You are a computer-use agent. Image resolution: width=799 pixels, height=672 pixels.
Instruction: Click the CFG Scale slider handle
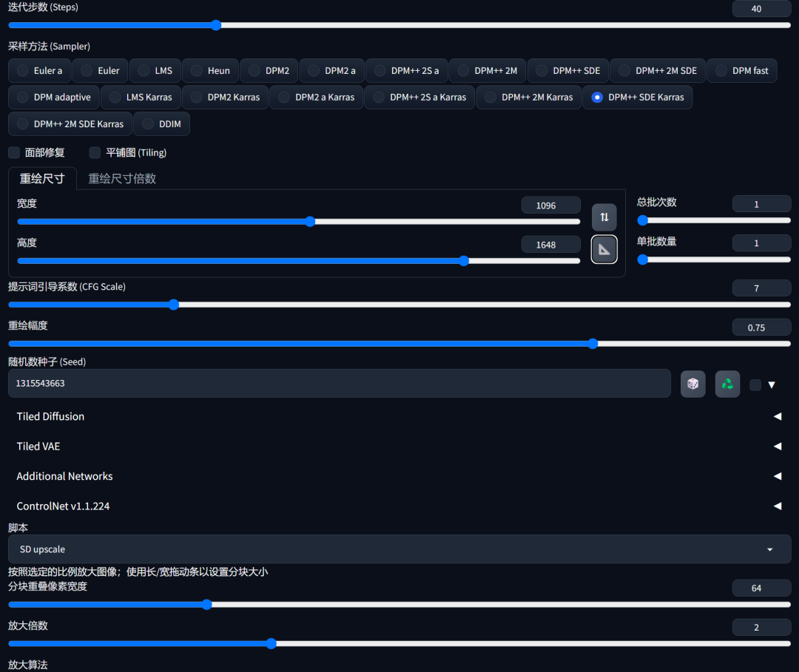[174, 305]
